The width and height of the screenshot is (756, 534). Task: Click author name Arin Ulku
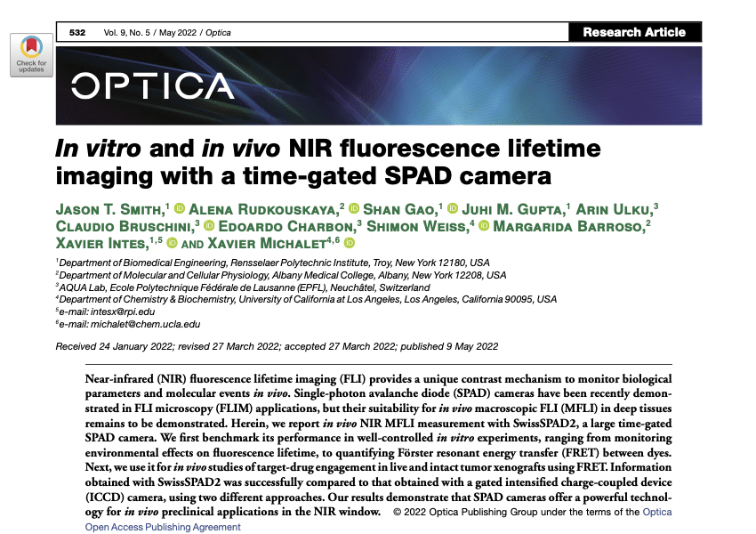[614, 209]
